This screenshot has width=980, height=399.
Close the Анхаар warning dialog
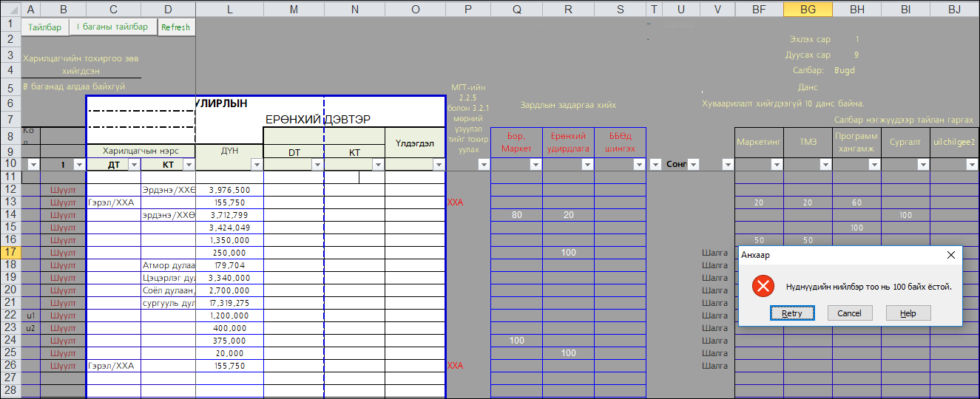click(x=951, y=255)
